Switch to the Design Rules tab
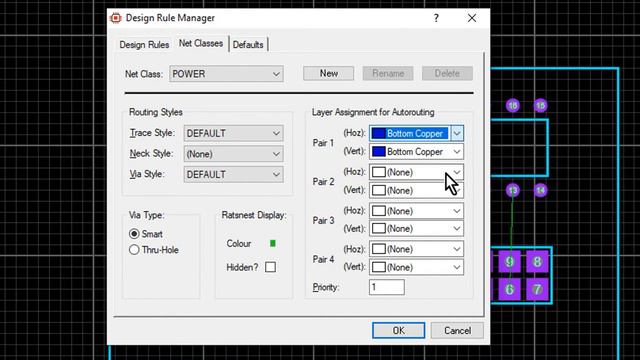 point(144,44)
